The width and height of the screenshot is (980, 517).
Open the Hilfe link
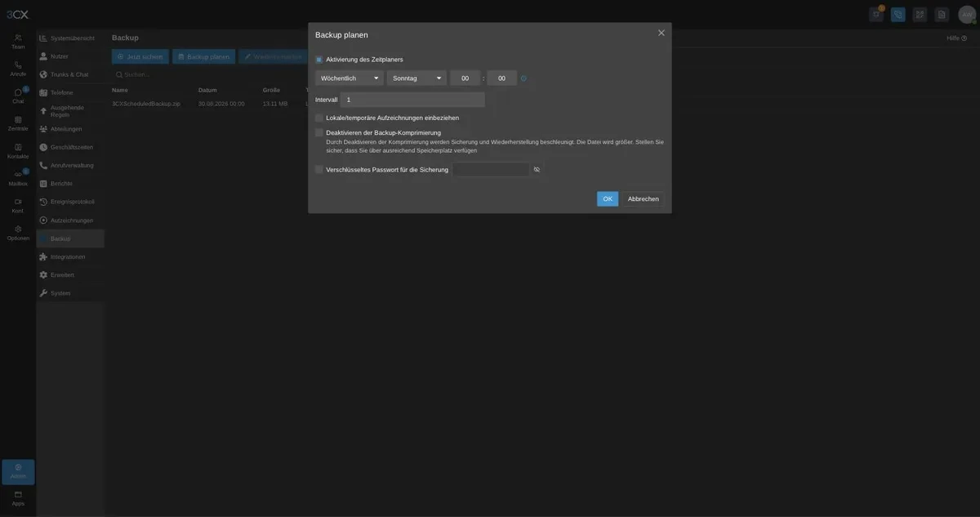(956, 38)
